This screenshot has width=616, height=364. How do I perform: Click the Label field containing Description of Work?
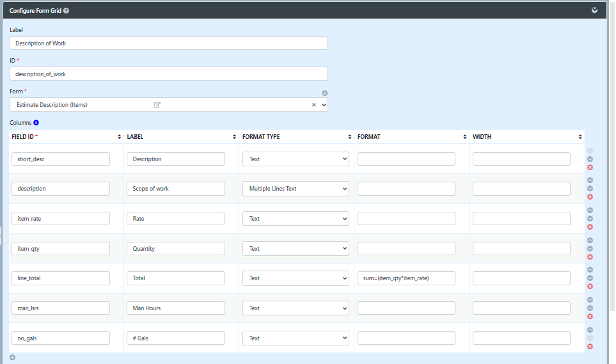pos(169,44)
